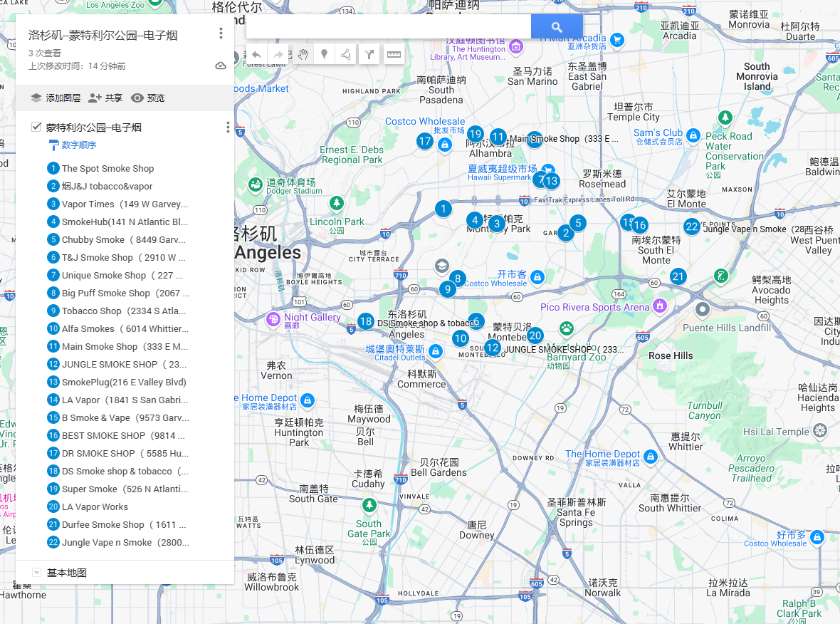Click the undo arrow in map toolbar
The image size is (840, 624).
pos(257,55)
